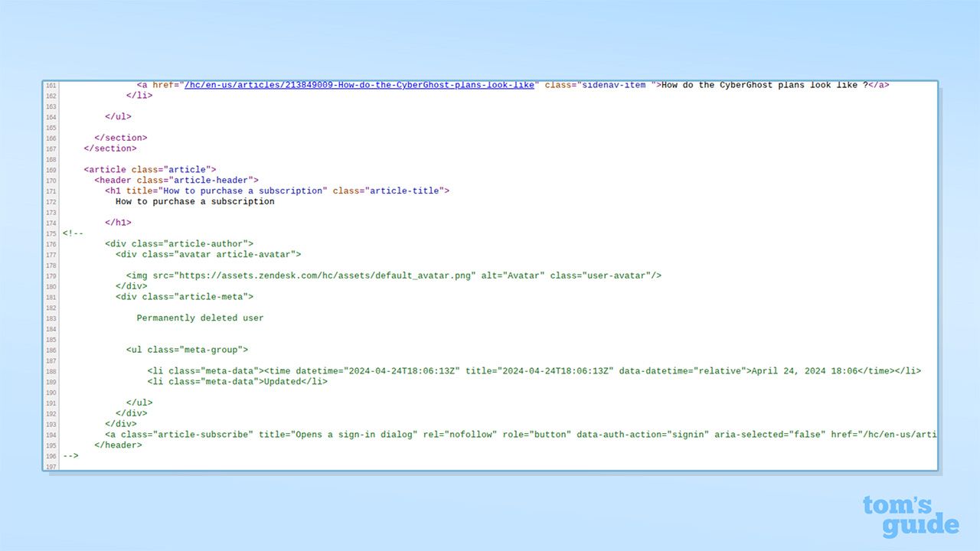This screenshot has height=551, width=980.
Task: Click the text 'How do the CyberGhost plans look like ?'
Action: (x=765, y=85)
